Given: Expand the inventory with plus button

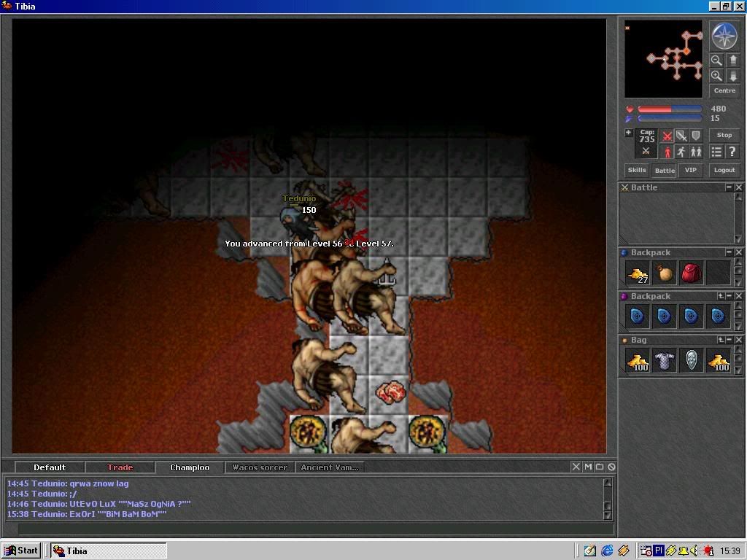Looking at the screenshot, I should pyautogui.click(x=628, y=133).
